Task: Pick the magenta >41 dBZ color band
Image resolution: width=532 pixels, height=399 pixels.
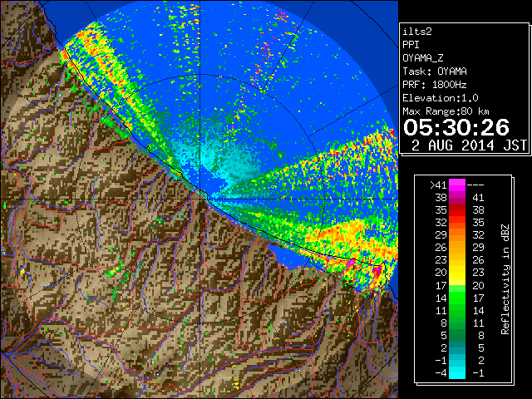Action: [x=457, y=185]
